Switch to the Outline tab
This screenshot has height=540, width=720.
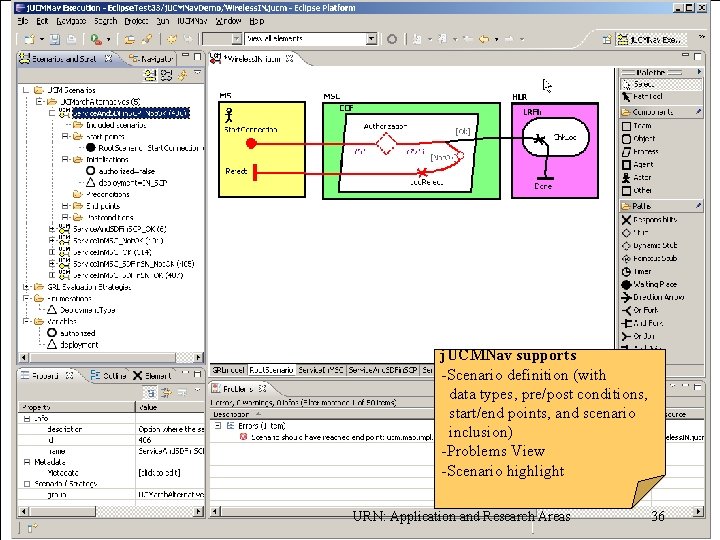pos(108,376)
